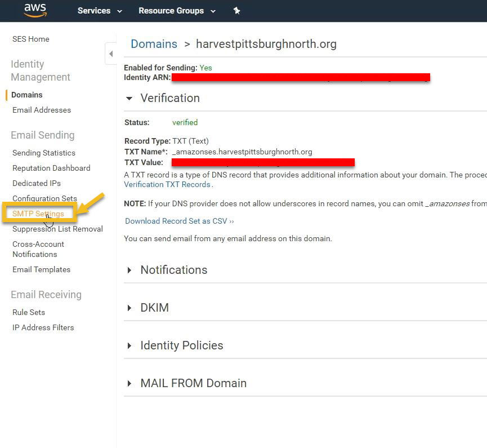The image size is (487, 448).
Task: Expand the Identity Policies section
Action: point(129,345)
